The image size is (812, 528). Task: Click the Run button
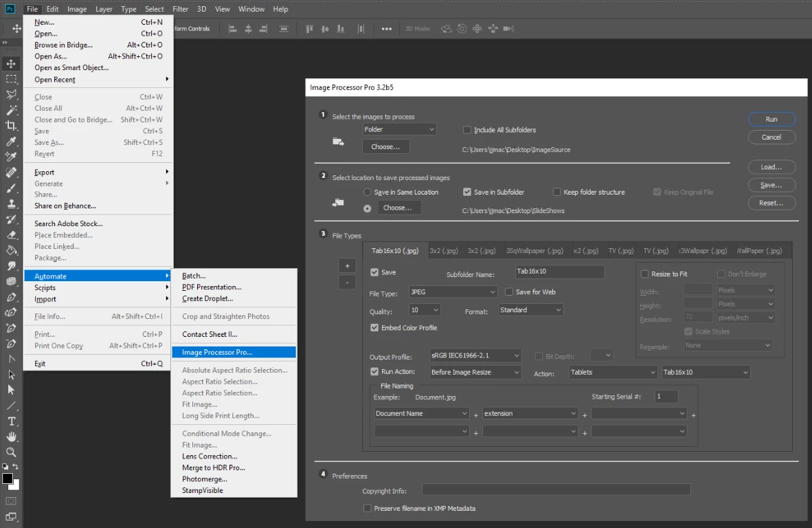[x=771, y=119]
